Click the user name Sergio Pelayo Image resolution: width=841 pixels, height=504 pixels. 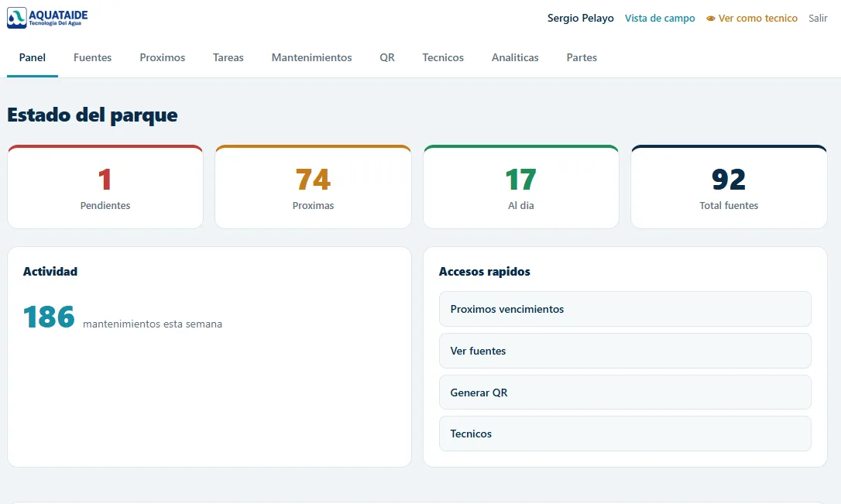(x=580, y=19)
